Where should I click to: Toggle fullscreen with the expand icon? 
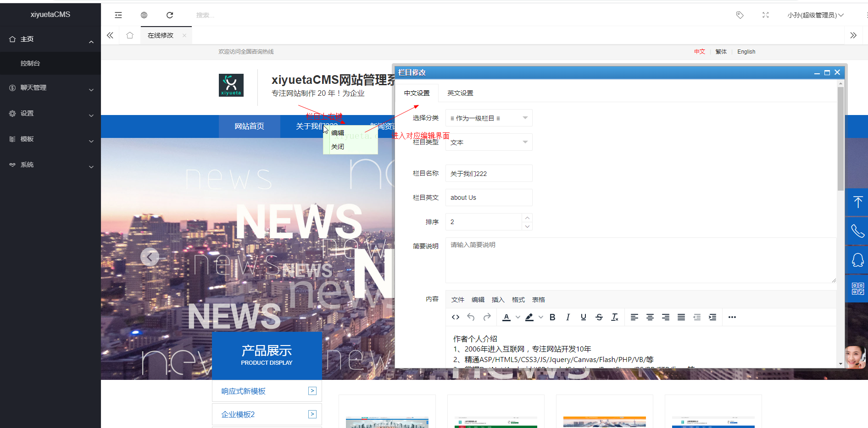[x=766, y=15]
